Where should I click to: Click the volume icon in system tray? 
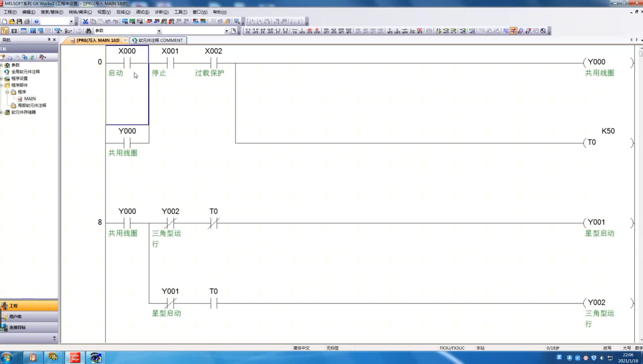coord(602,358)
